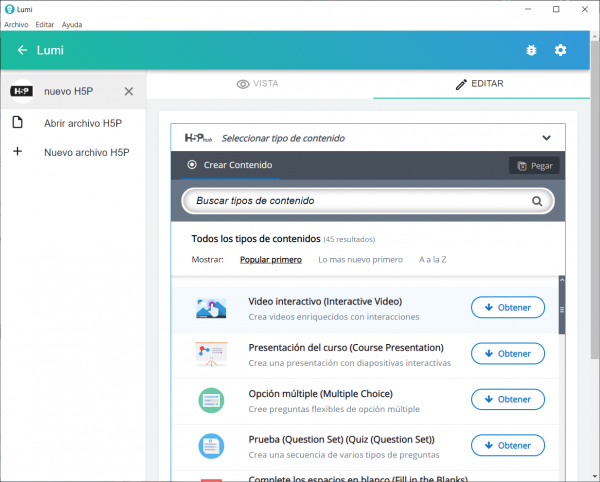Open the Archivo menu
The width and height of the screenshot is (600, 482).
[x=16, y=24]
